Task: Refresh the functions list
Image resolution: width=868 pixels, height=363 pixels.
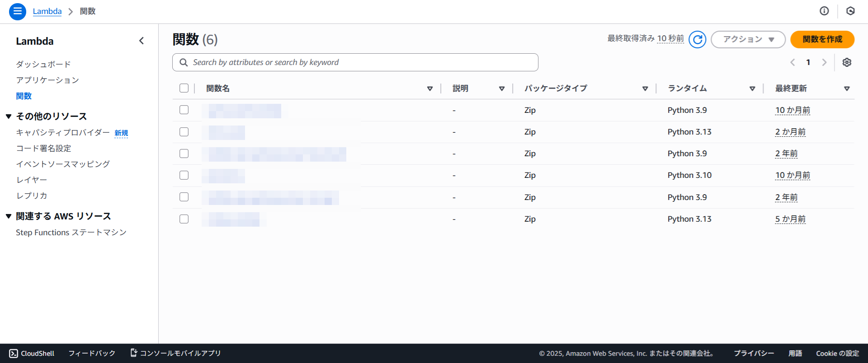Action: tap(697, 40)
